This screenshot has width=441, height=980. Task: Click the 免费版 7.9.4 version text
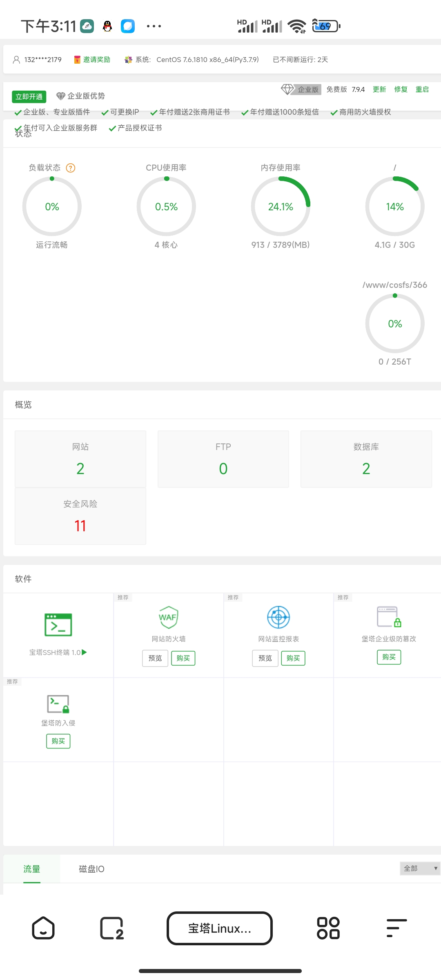pos(345,89)
